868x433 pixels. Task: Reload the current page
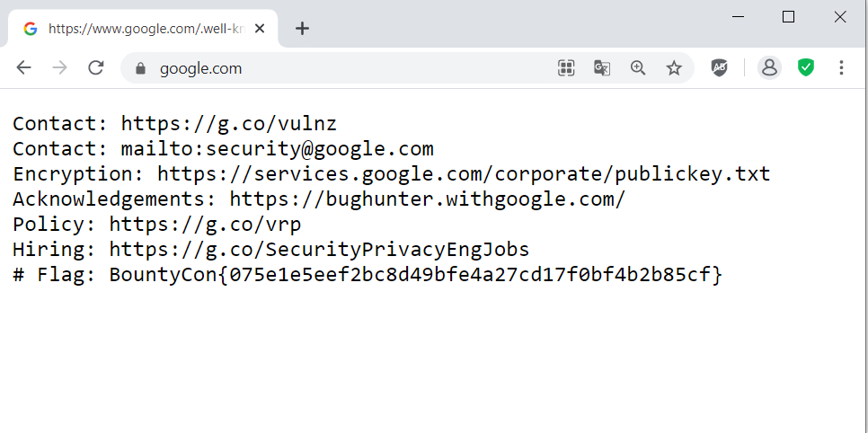tap(96, 67)
